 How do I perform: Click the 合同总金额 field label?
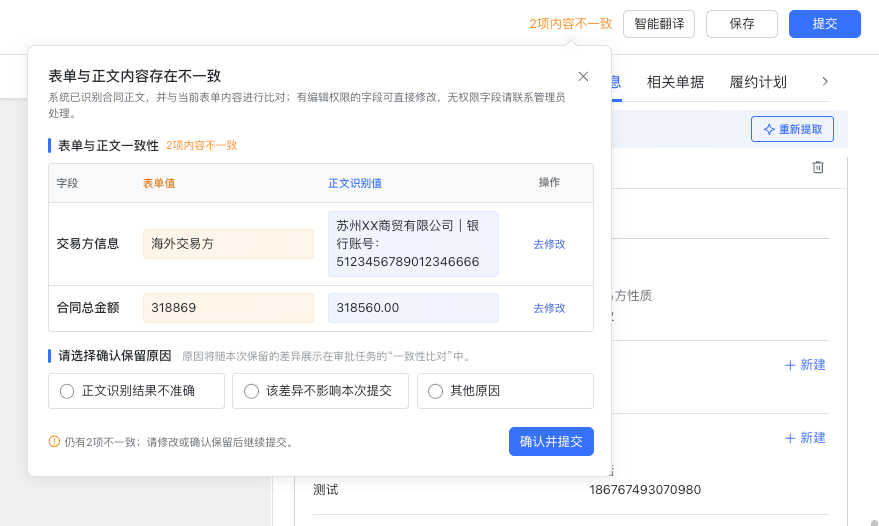point(87,307)
